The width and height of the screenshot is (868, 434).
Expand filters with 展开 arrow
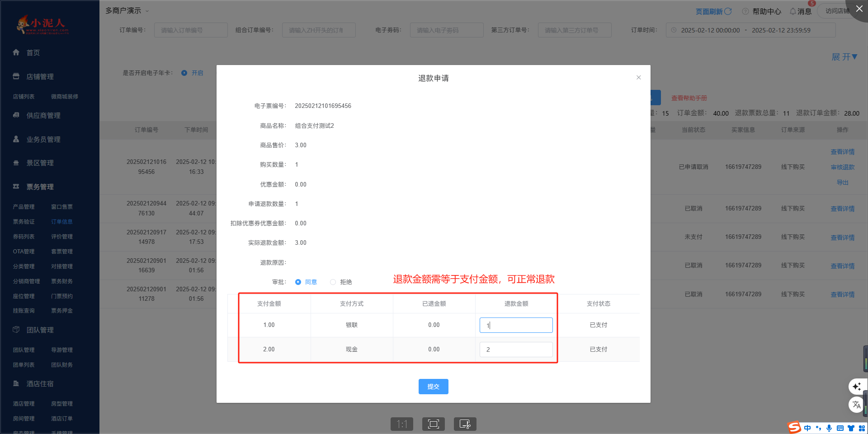coord(844,57)
